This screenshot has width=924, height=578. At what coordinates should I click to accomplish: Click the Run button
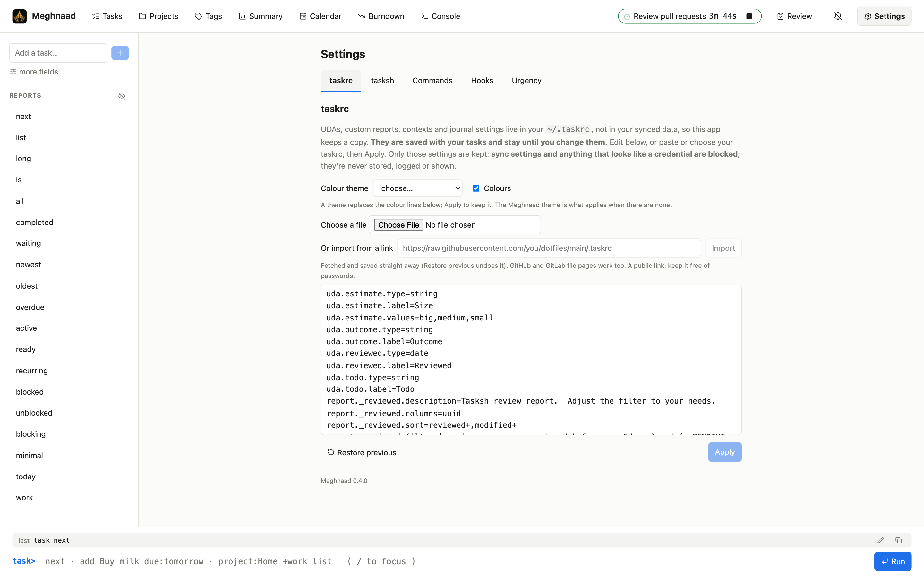[892, 561]
